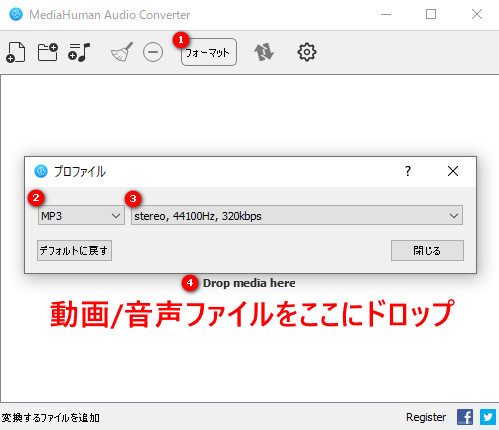Click the 変換するファイルを追加 status text
The image size is (499, 430).
[50, 418]
